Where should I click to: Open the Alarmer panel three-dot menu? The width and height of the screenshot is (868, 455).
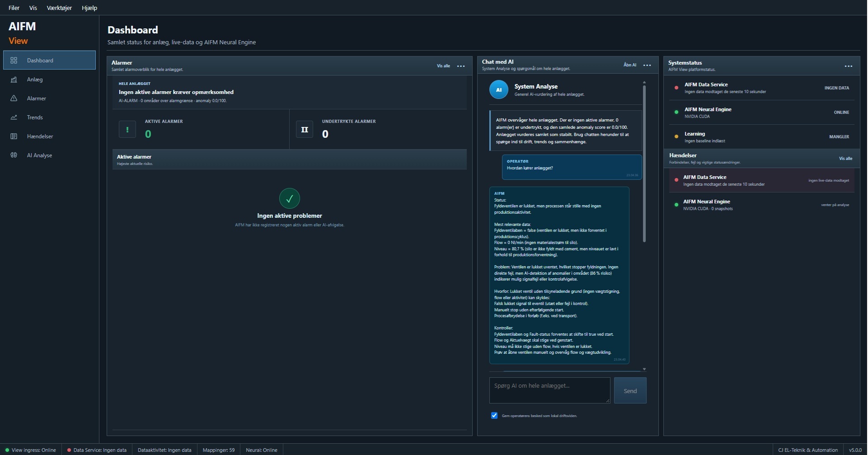point(461,66)
